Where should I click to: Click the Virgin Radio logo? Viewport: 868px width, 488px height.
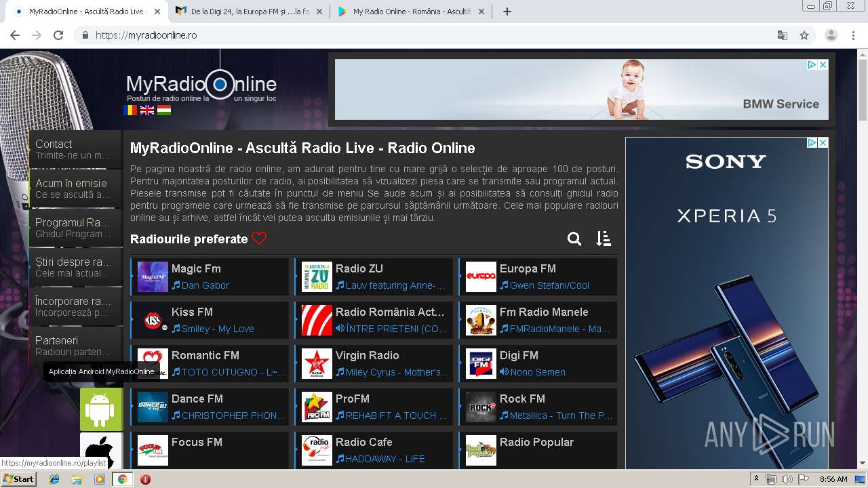coord(317,364)
